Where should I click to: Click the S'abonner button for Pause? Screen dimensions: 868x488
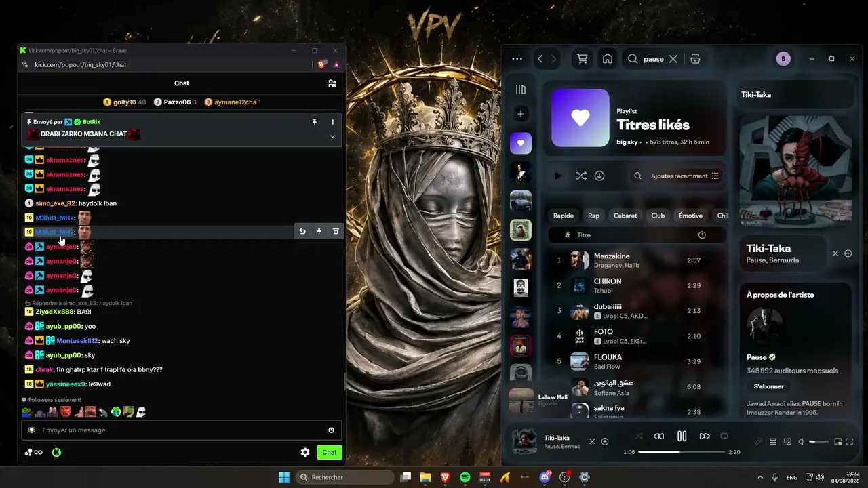(769, 386)
